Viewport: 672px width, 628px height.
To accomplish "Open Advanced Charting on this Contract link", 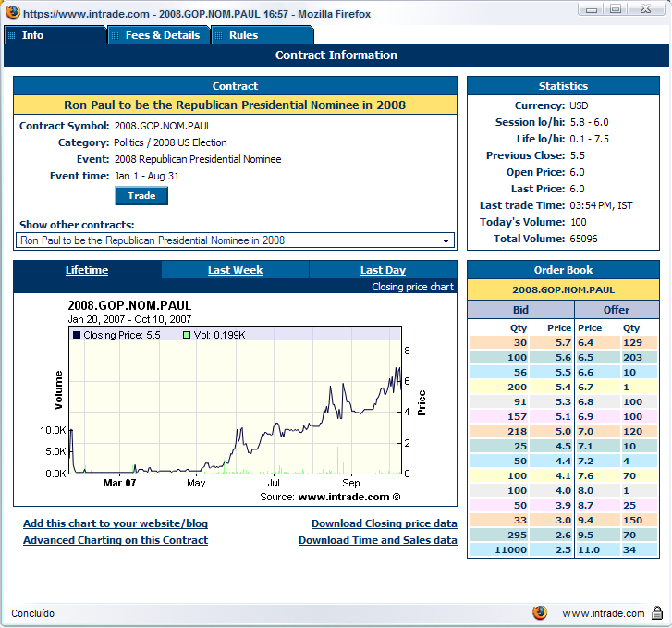I will pyautogui.click(x=116, y=540).
